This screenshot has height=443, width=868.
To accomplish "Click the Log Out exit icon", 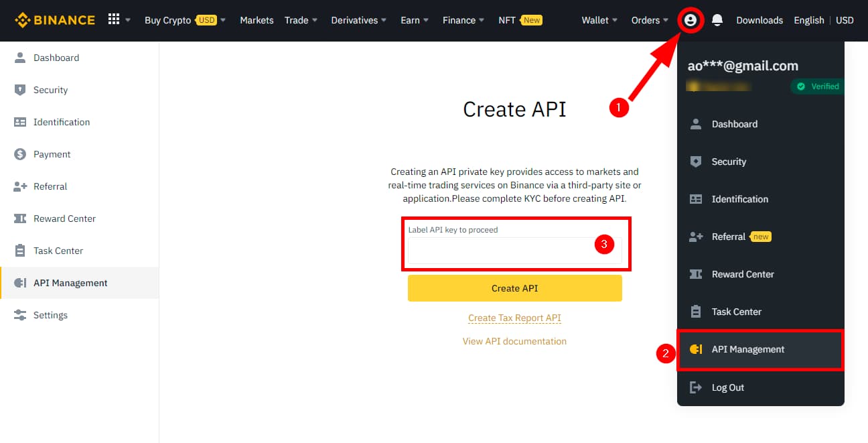I will (696, 387).
